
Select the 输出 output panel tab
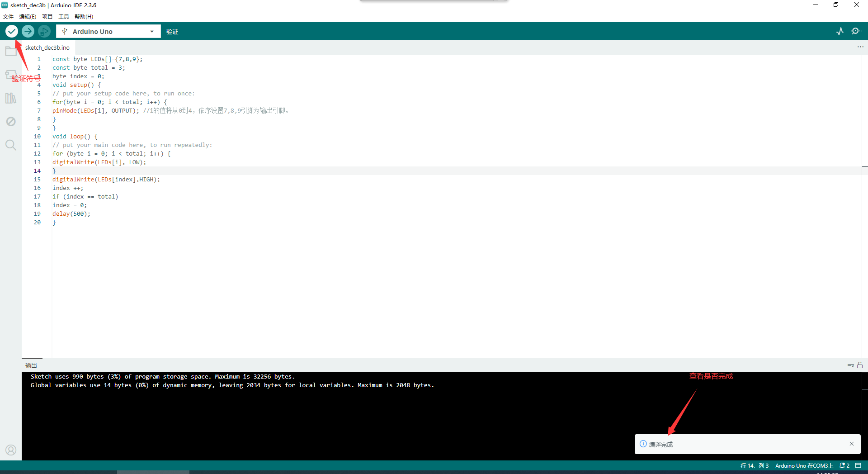[31, 365]
